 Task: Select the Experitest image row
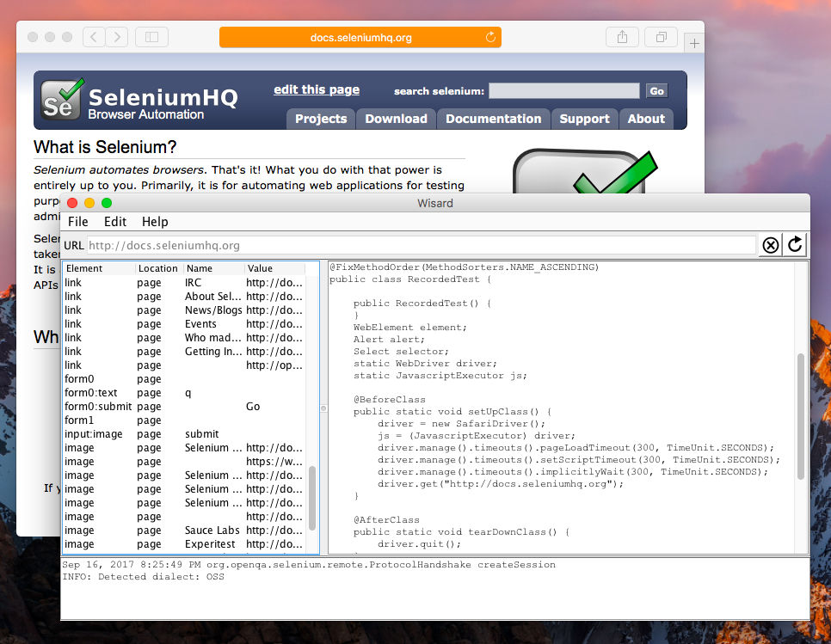click(x=184, y=544)
